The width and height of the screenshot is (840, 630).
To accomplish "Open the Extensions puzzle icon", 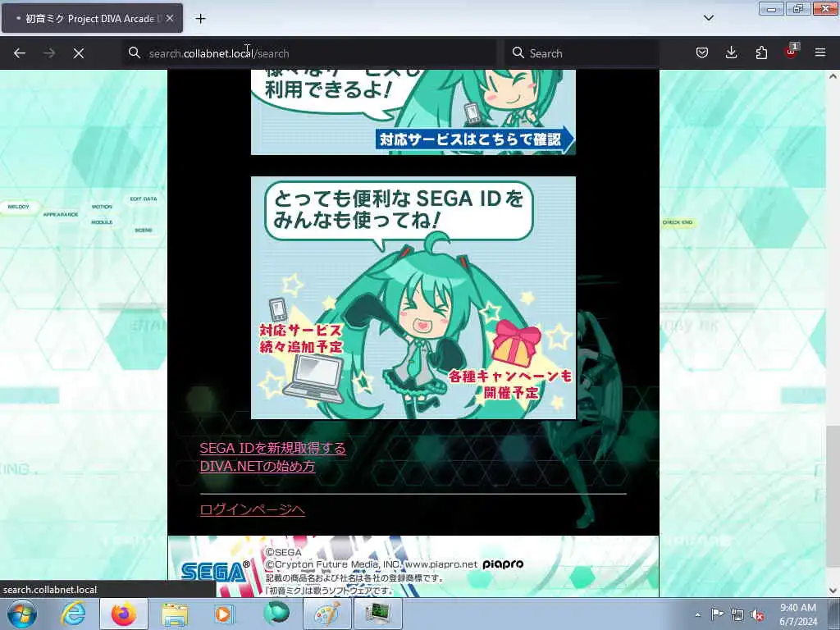I will click(x=761, y=52).
